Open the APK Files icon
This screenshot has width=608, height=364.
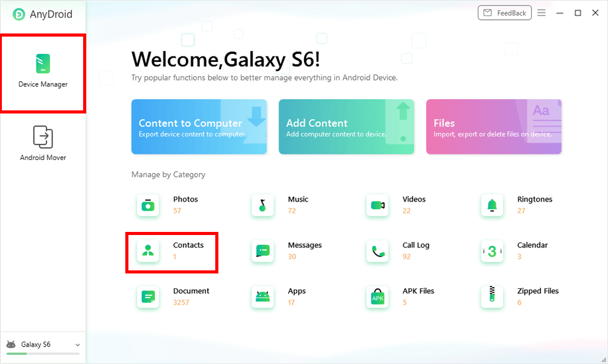coord(377,297)
